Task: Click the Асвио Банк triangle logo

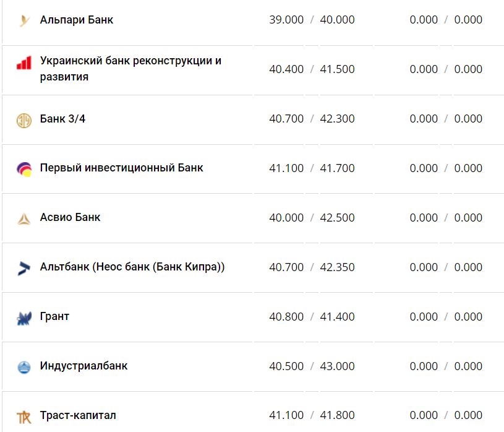Action: click(x=24, y=218)
